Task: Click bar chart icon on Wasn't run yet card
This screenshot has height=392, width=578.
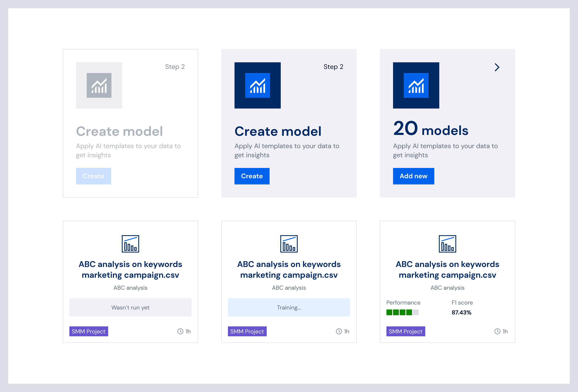Action: (130, 244)
